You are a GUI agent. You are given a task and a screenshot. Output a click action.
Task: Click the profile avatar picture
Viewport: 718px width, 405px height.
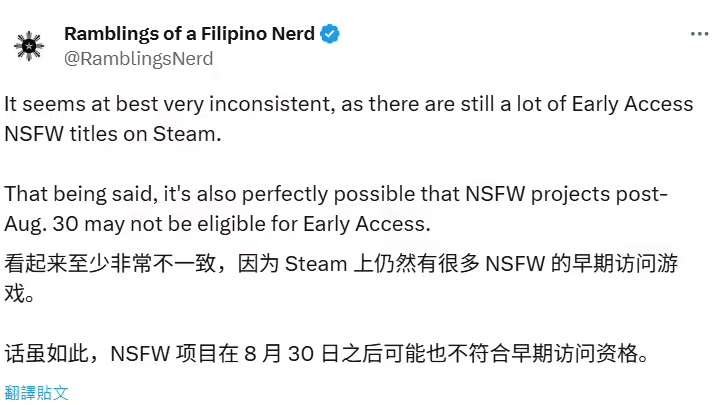point(27,46)
